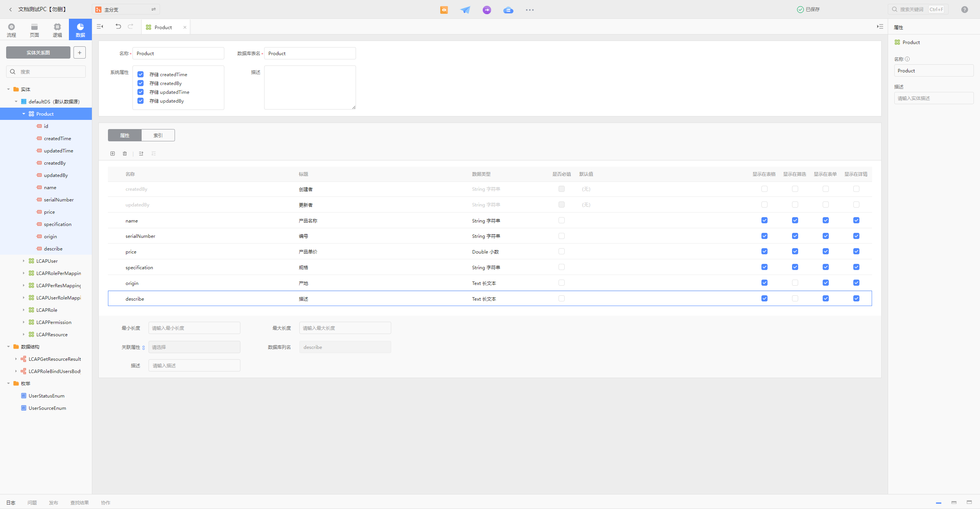This screenshot has width=980, height=509.
Task: Collapse the Product entity node
Action: 24,114
